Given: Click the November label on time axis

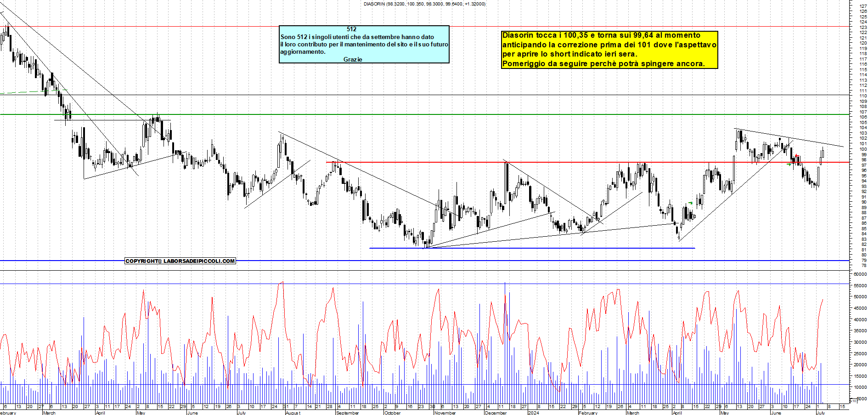Looking at the screenshot, I should [445, 413].
